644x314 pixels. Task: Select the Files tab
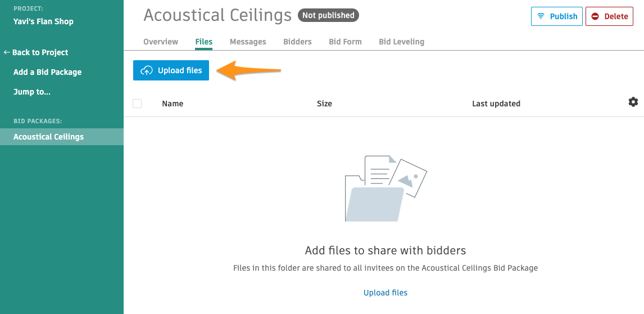coord(204,42)
